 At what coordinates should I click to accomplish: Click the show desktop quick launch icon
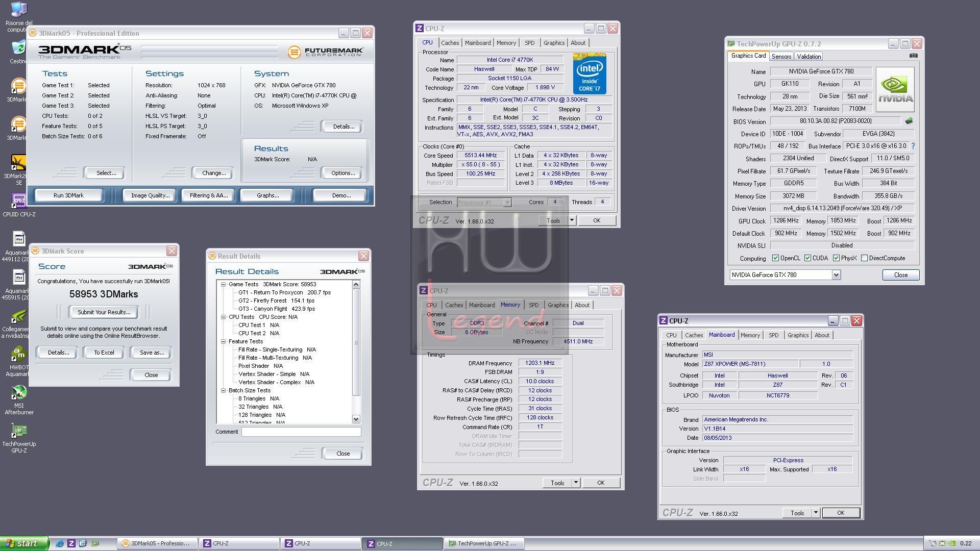click(x=83, y=543)
